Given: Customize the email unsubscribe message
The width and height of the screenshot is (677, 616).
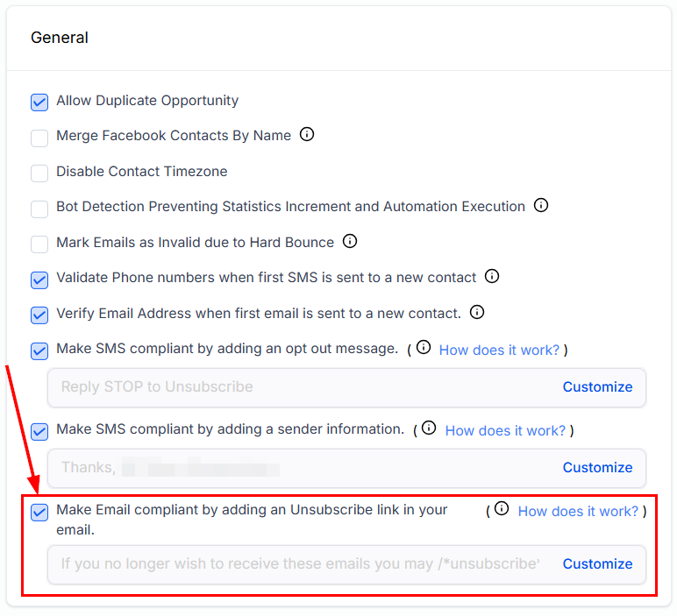Looking at the screenshot, I should (x=597, y=564).
